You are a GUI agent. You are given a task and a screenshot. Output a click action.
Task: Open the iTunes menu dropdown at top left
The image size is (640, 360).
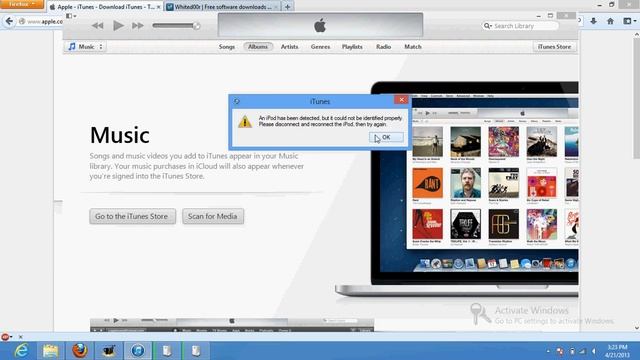[71, 16]
